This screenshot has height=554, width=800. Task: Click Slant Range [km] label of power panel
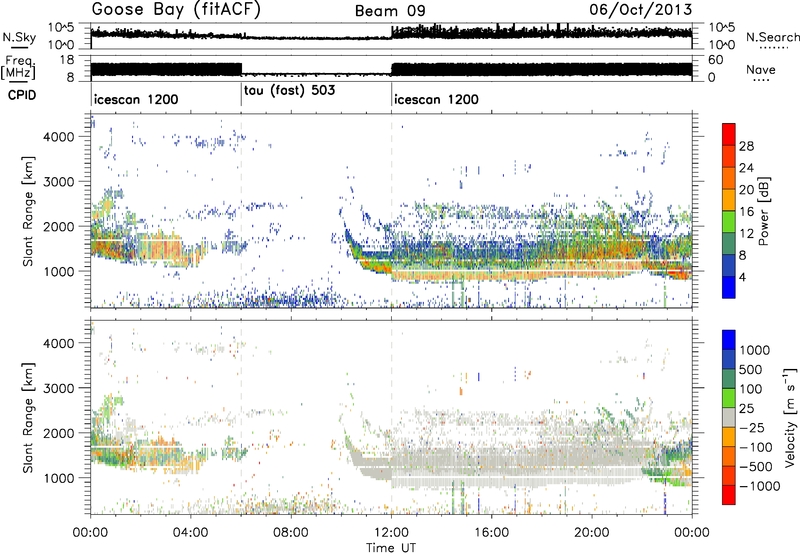click(x=28, y=211)
